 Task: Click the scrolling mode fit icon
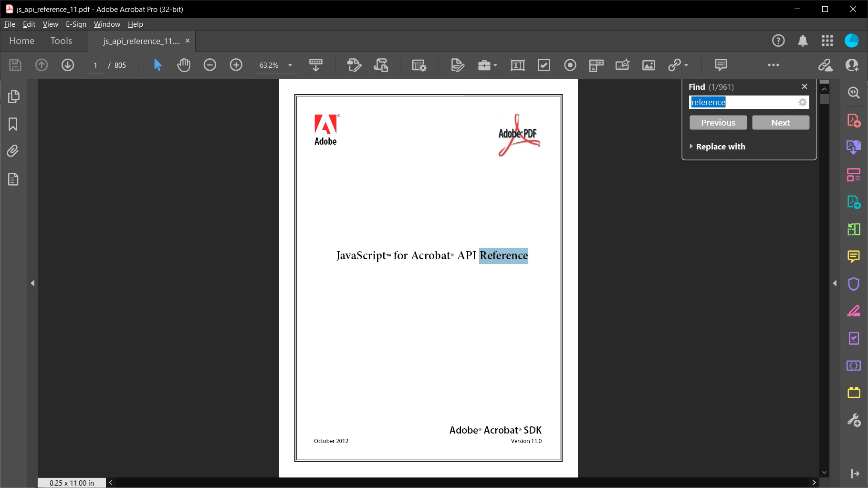[x=316, y=65]
